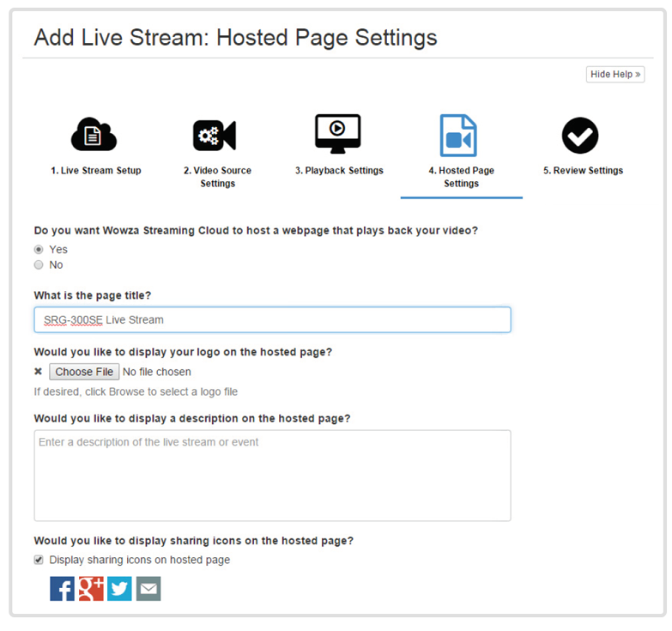
Task: Click the Twitter sharing icon
Action: (119, 588)
